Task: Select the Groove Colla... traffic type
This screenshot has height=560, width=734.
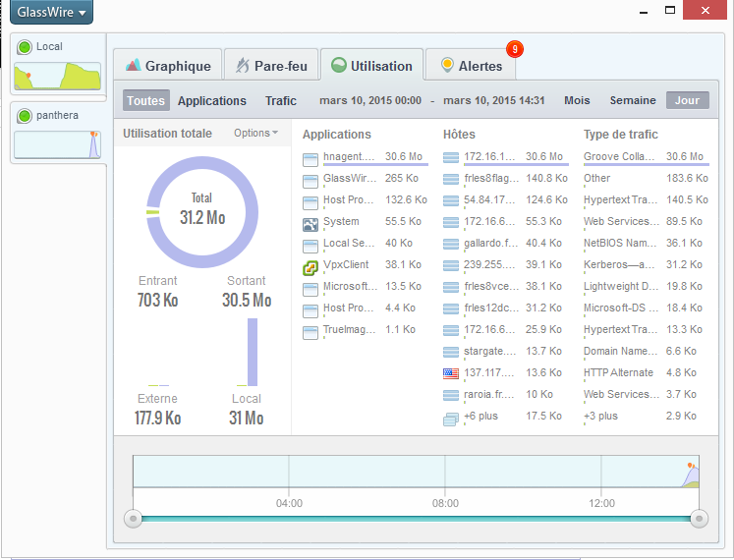Action: click(619, 156)
